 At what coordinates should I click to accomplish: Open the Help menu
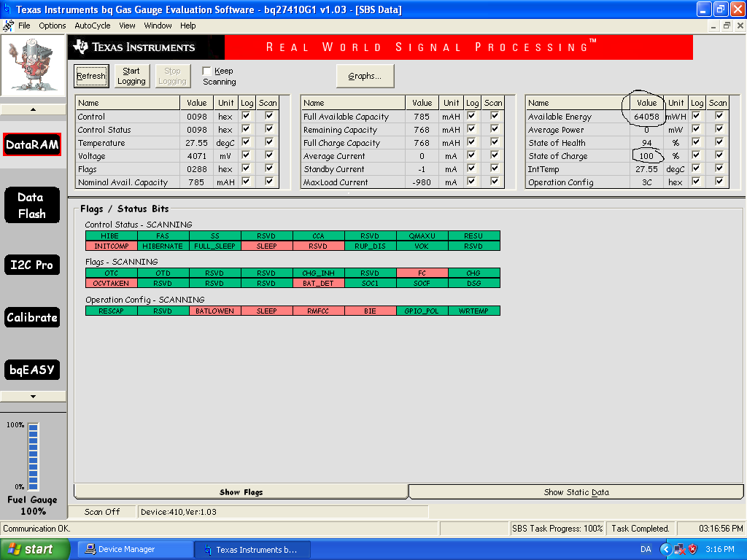[187, 26]
